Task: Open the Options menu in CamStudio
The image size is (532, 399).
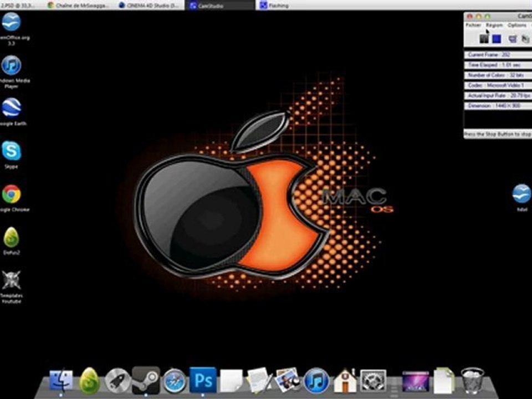Action: click(x=516, y=25)
